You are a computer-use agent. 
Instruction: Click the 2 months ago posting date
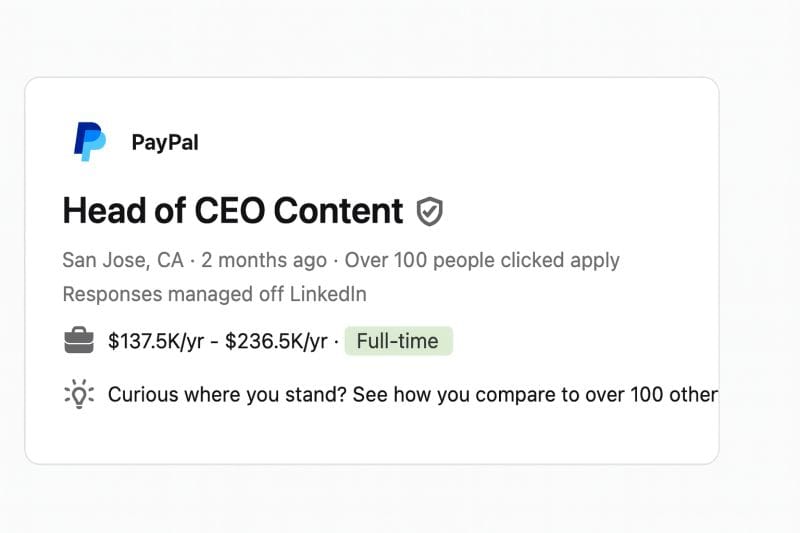[x=264, y=260]
